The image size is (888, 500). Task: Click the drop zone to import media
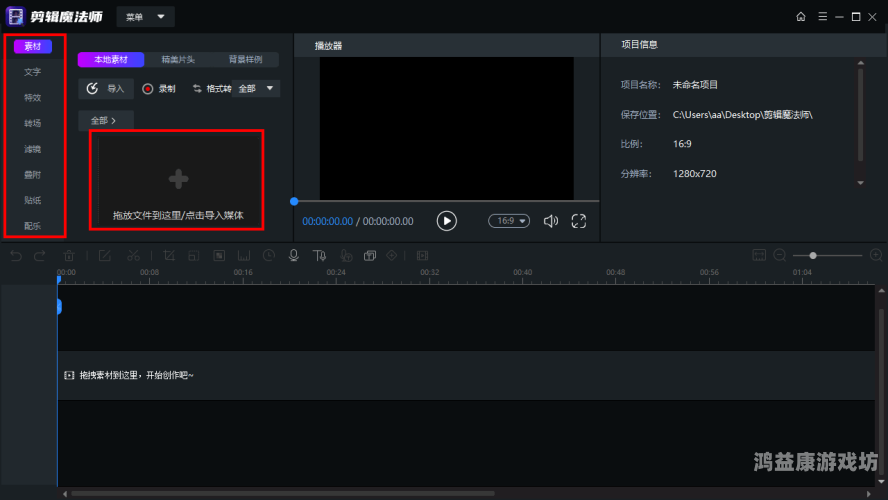pos(178,180)
